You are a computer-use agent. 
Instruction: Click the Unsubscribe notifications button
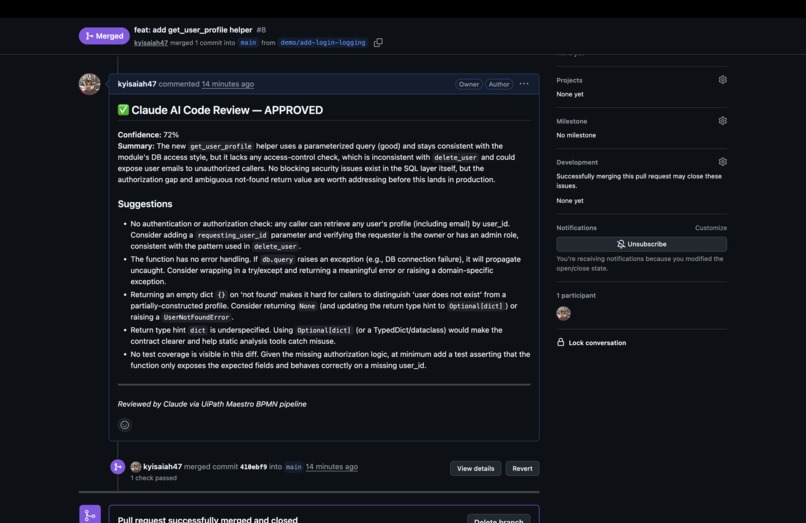tap(642, 244)
